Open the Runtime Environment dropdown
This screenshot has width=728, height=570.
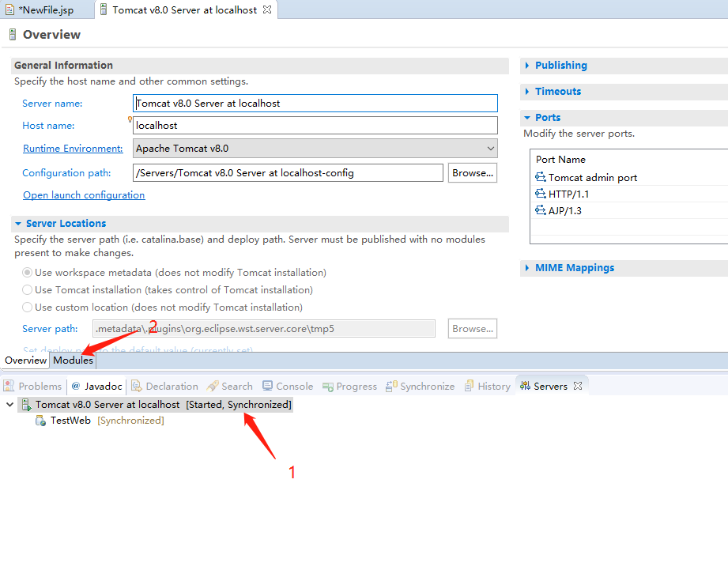[x=490, y=148]
